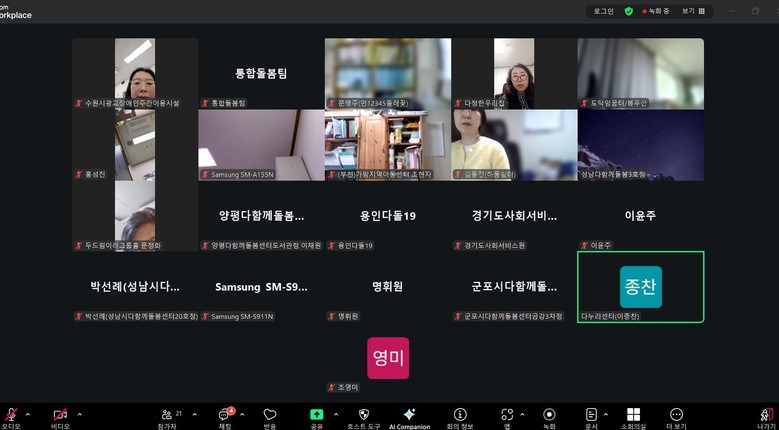Viewport: 779px width, 430px height.
Task: Click the login button at top
Action: (x=603, y=11)
